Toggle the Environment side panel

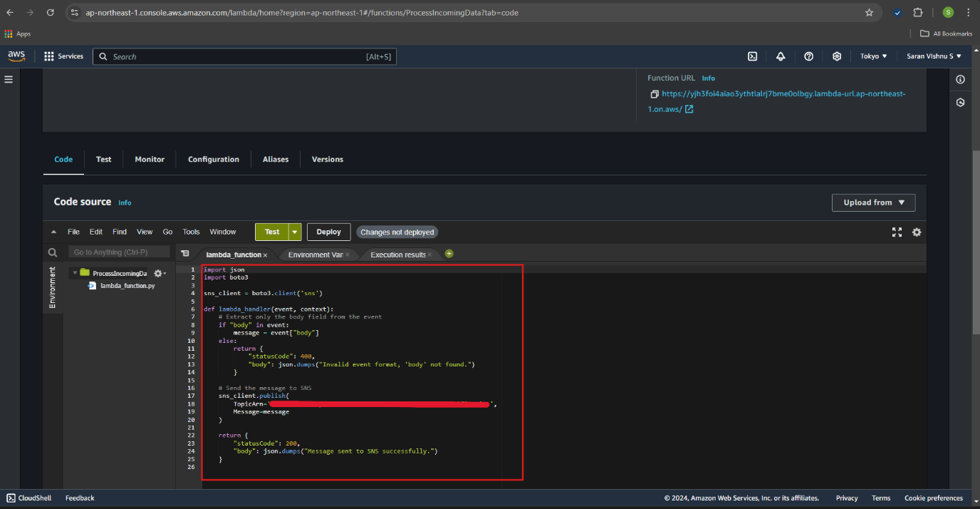[x=52, y=287]
